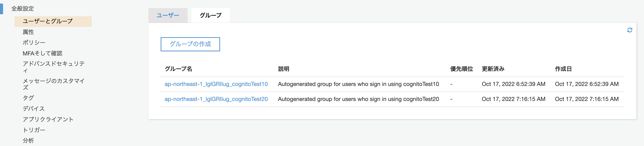Switch to the ユーザー tab
Image resolution: width=644 pixels, height=146 pixels.
[x=168, y=16]
